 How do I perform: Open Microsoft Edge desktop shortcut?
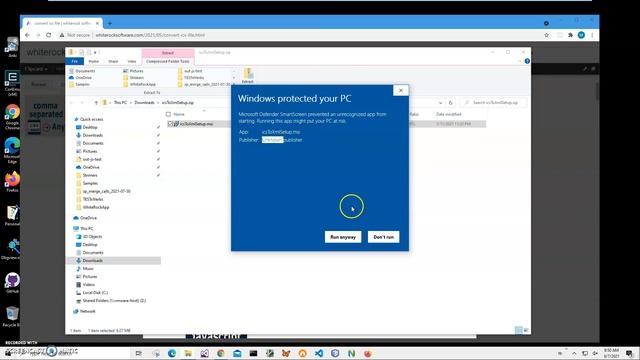(12, 150)
